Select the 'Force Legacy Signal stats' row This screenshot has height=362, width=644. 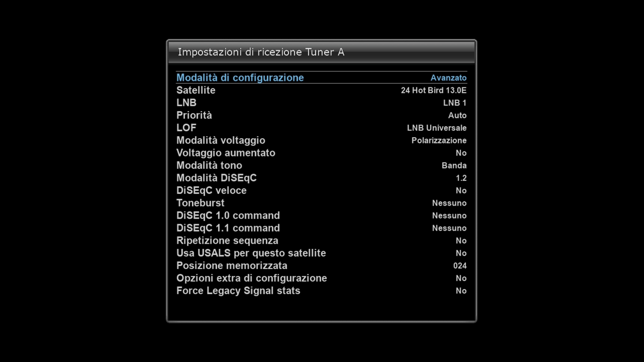[321, 291]
